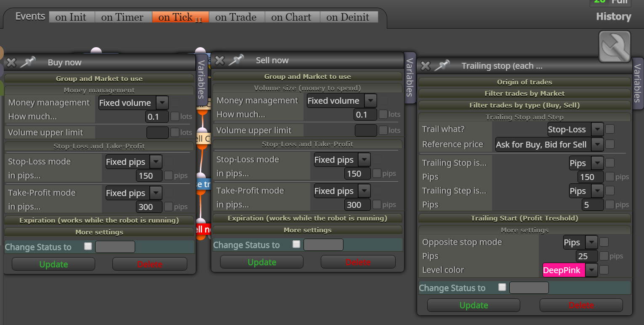Switch to the on Timer event tab

pyautogui.click(x=122, y=17)
